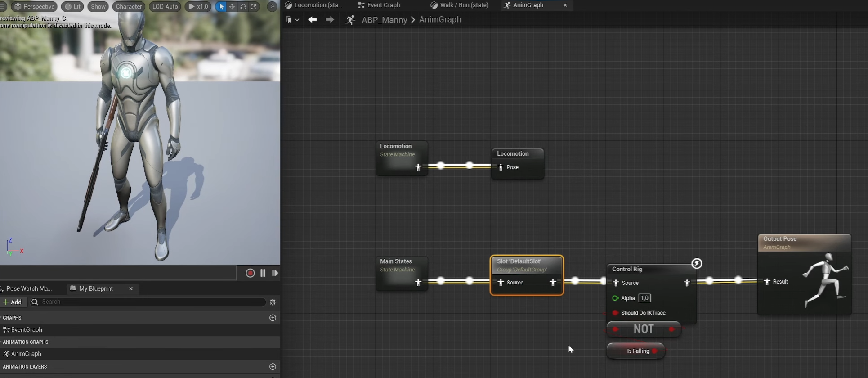Open the Perspective view mode dropdown
This screenshot has width=868, height=378.
click(x=34, y=7)
